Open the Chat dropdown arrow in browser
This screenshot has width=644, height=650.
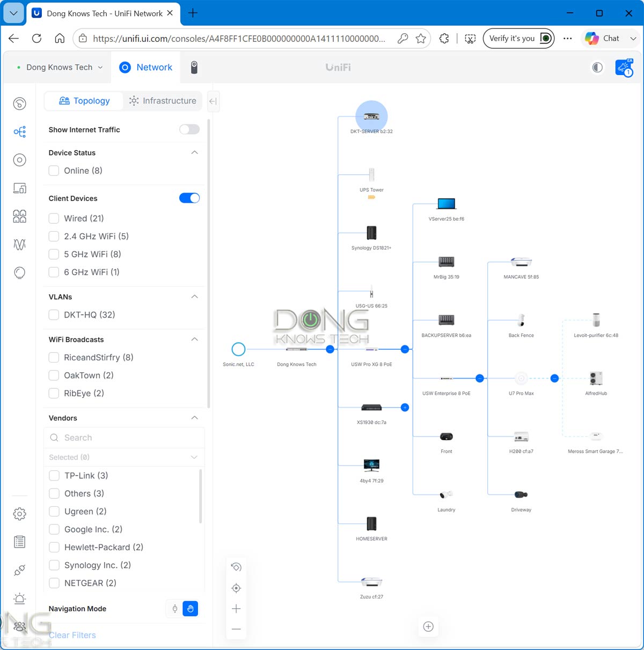click(x=633, y=39)
